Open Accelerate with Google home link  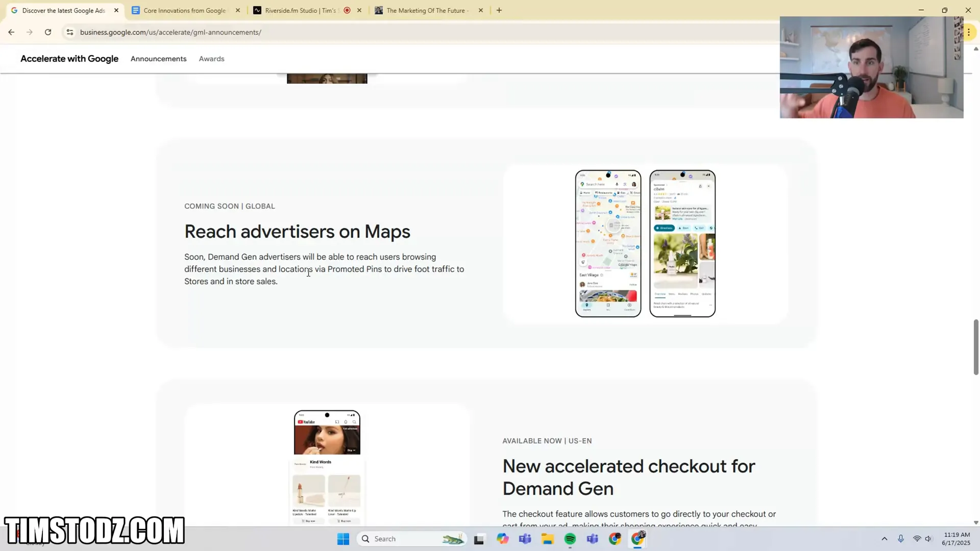coord(69,59)
